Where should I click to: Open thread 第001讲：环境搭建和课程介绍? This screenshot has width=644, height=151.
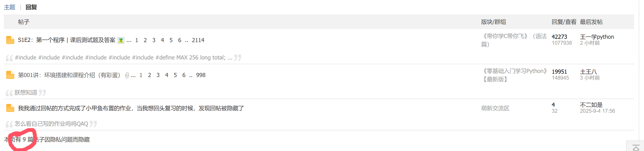[69, 75]
